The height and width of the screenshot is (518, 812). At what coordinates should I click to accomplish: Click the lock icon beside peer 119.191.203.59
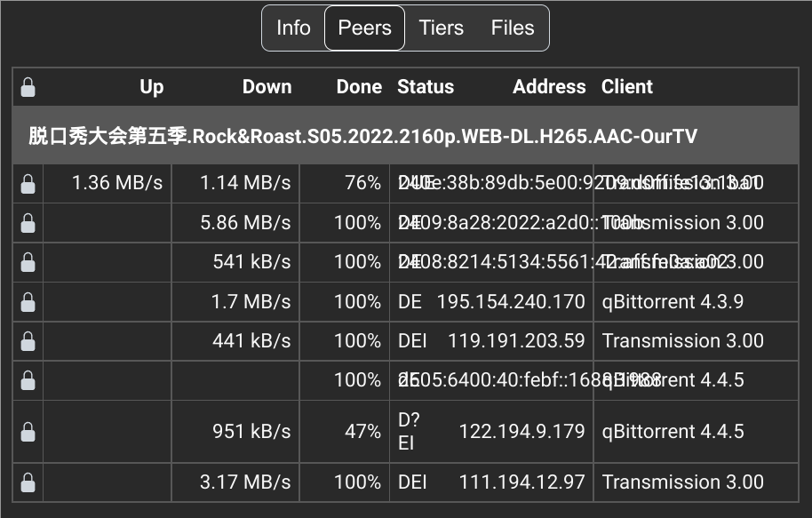[28, 340]
